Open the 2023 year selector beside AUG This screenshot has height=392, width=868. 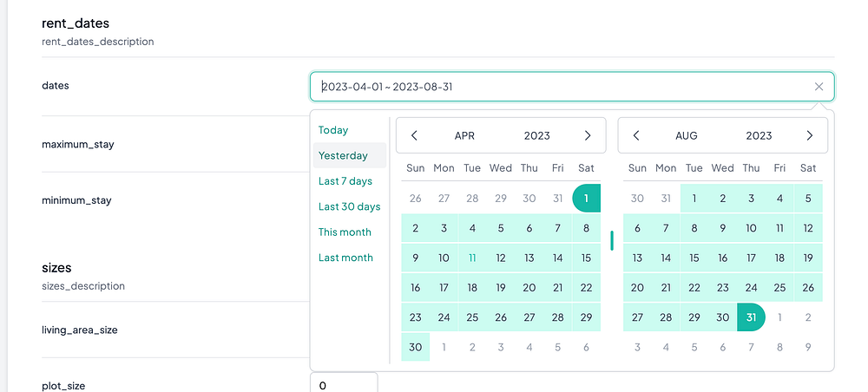(x=759, y=135)
